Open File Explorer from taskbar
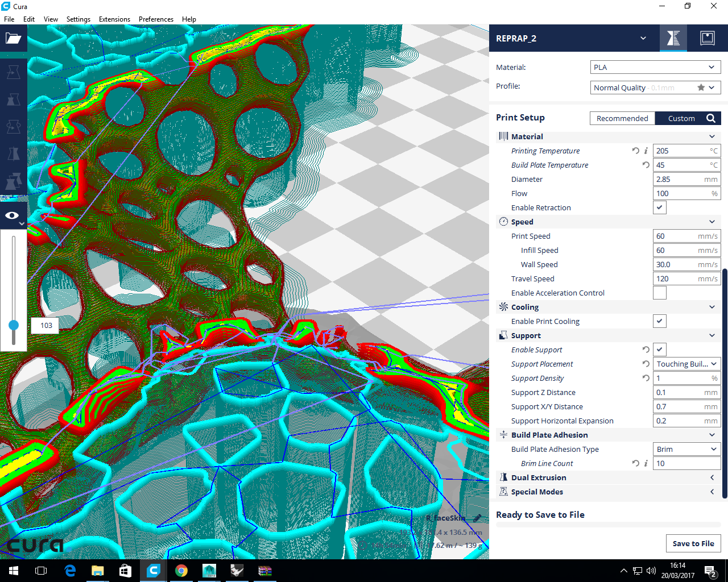 98,571
